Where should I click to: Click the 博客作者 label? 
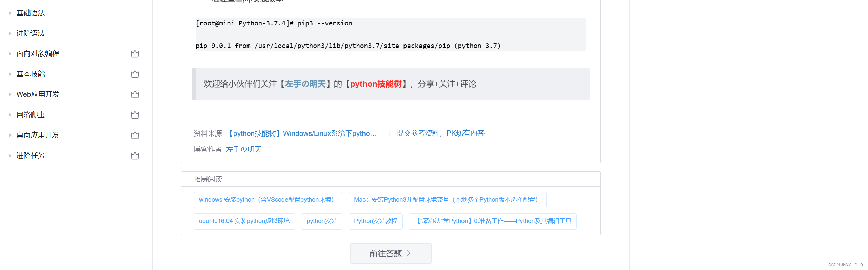[208, 149]
